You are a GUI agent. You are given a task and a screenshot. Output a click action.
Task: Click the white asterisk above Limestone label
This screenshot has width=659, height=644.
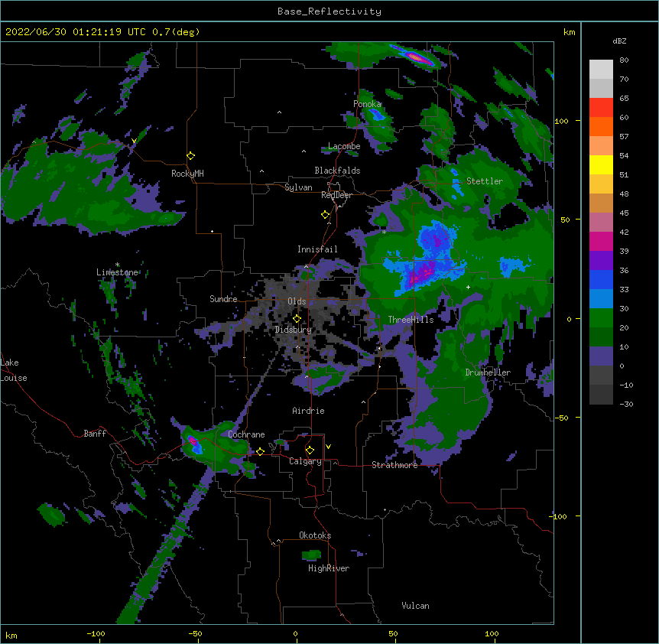118,265
